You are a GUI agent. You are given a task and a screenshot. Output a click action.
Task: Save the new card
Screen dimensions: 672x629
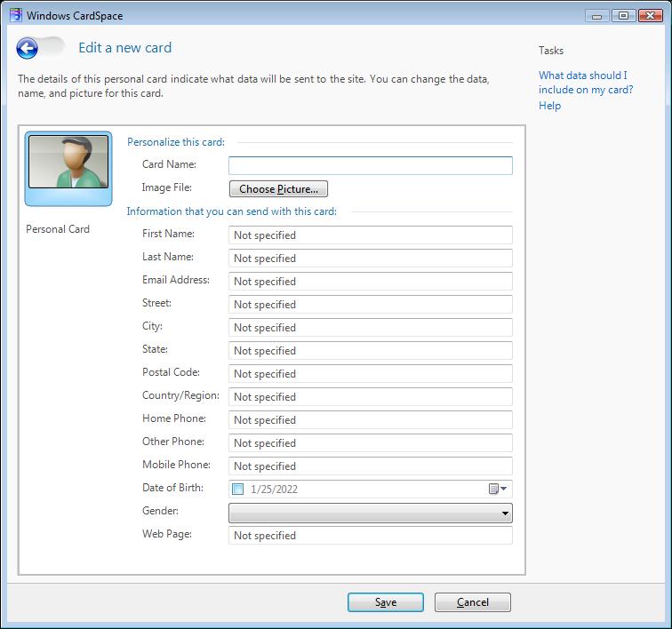click(x=386, y=602)
